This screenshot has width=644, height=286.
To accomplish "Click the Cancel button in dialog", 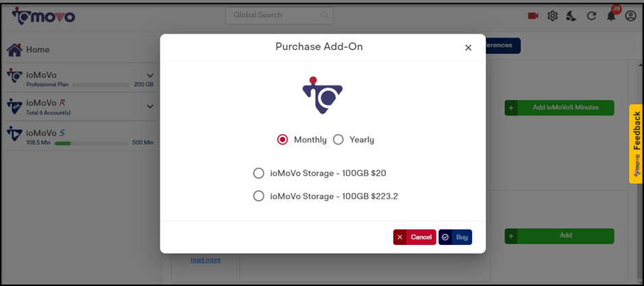I will 414,237.
